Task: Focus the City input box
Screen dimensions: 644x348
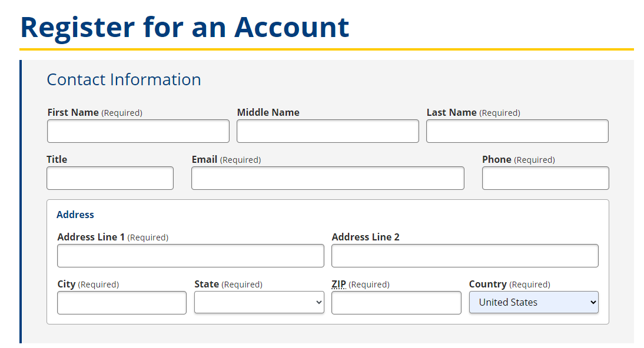Action: click(121, 303)
